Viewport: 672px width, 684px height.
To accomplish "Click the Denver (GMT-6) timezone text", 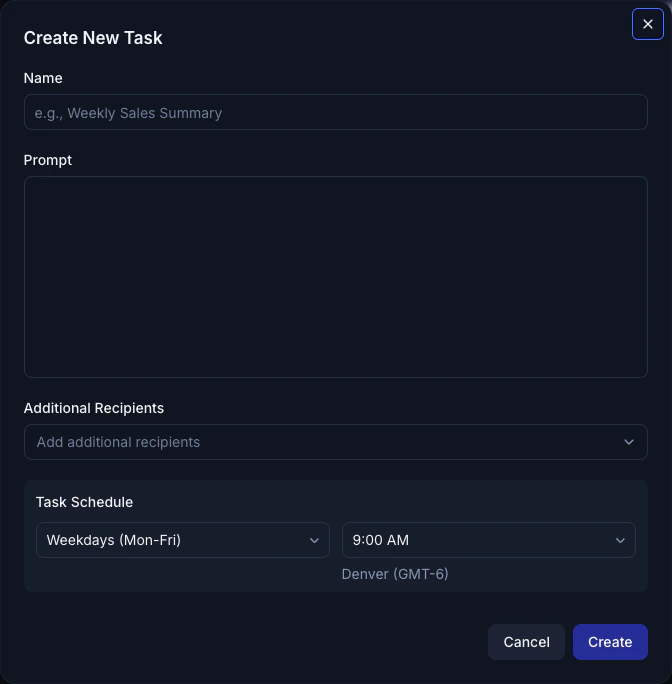I will click(x=395, y=574).
